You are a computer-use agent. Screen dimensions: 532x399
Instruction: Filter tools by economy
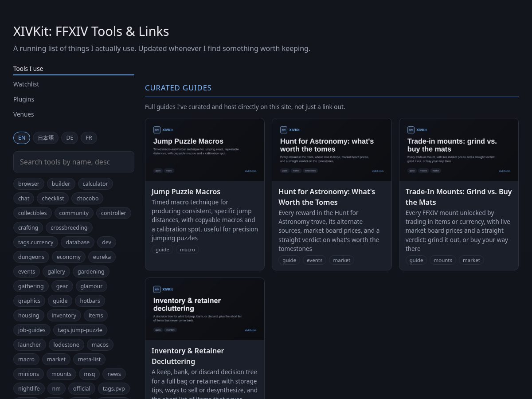click(69, 257)
